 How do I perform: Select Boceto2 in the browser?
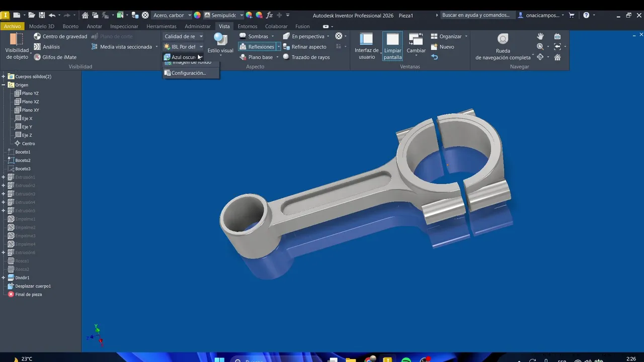pos(23,160)
